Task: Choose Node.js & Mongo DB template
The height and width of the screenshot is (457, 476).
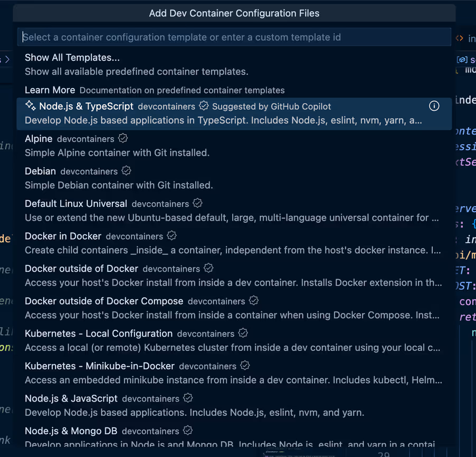Action: 234,435
